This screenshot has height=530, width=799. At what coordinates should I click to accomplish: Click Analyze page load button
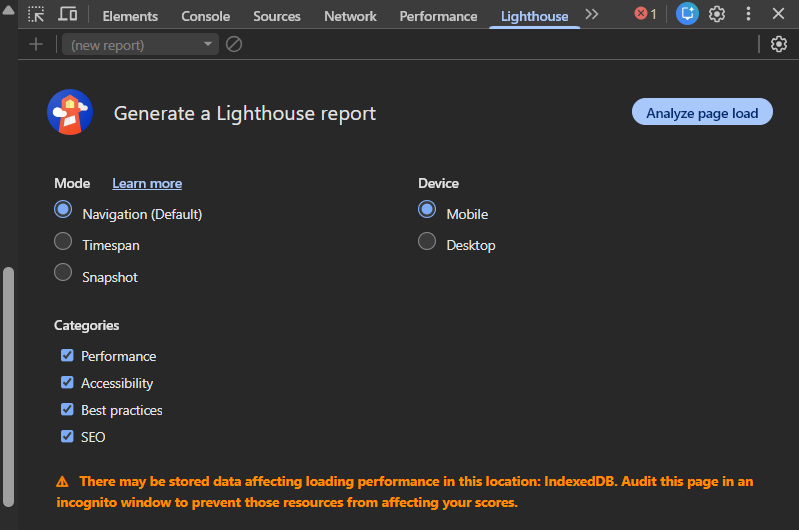[702, 112]
